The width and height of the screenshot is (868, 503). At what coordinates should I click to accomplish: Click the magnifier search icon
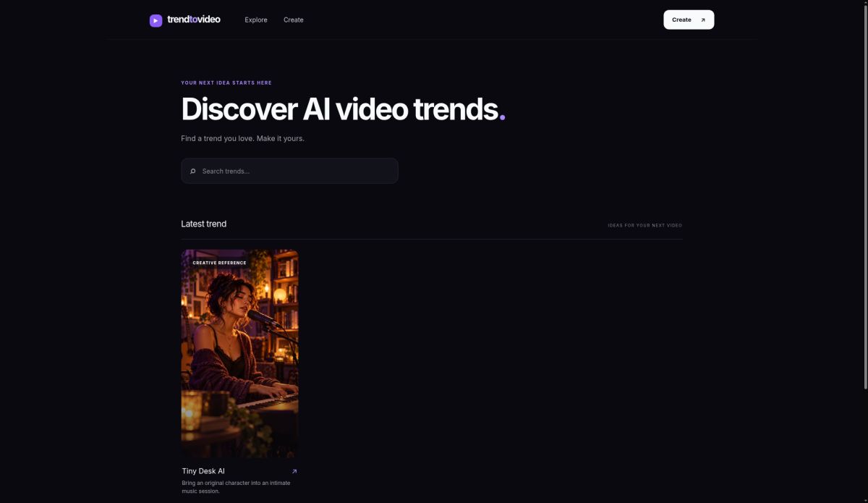pyautogui.click(x=193, y=172)
